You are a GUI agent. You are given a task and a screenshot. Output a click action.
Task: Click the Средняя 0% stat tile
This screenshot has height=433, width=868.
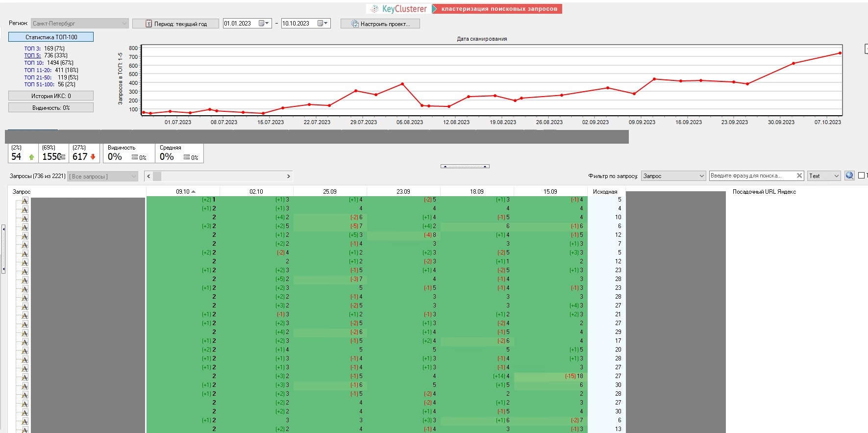[179, 153]
